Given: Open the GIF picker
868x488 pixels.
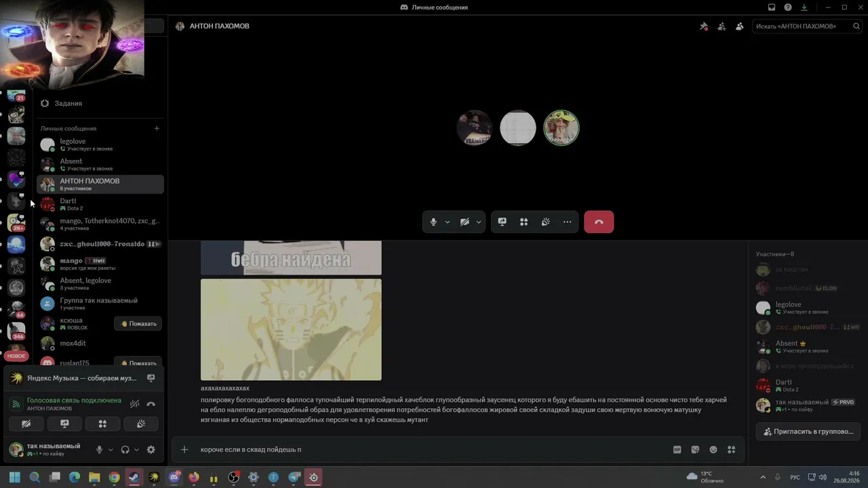Looking at the screenshot, I should tap(677, 449).
